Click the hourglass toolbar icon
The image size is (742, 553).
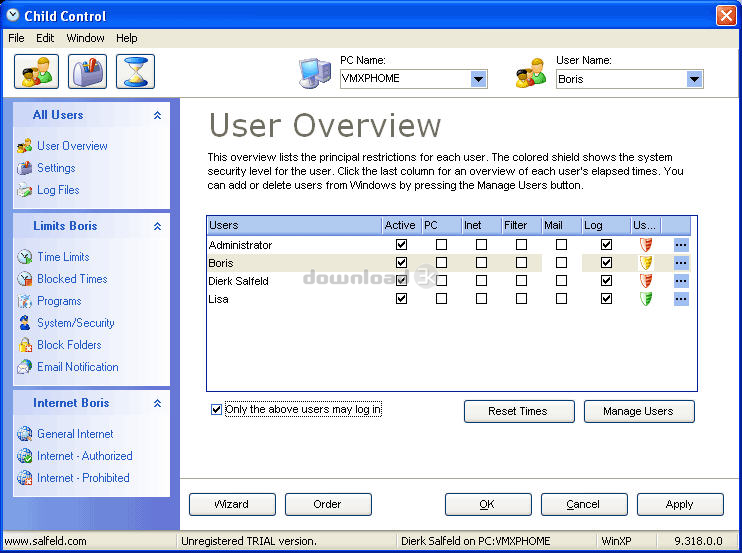tap(135, 72)
